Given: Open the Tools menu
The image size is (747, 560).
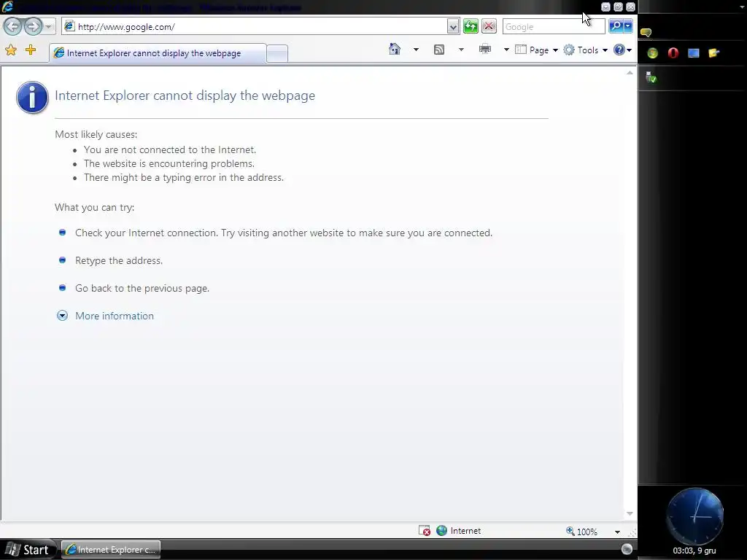Looking at the screenshot, I should [586, 50].
